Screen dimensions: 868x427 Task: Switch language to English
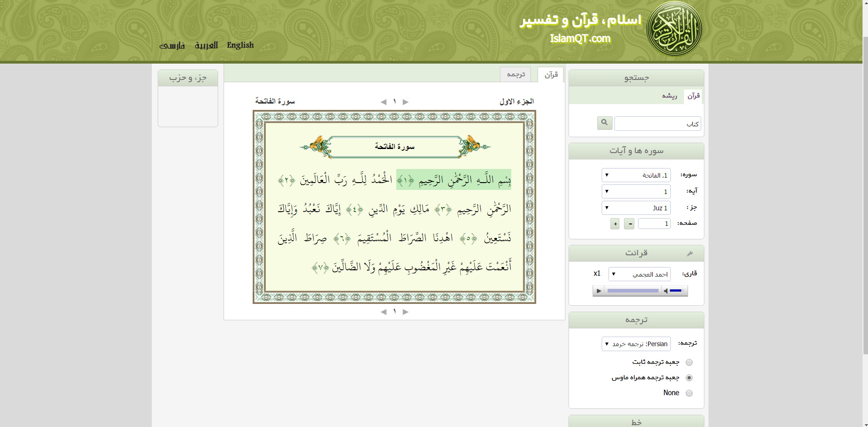tap(240, 45)
